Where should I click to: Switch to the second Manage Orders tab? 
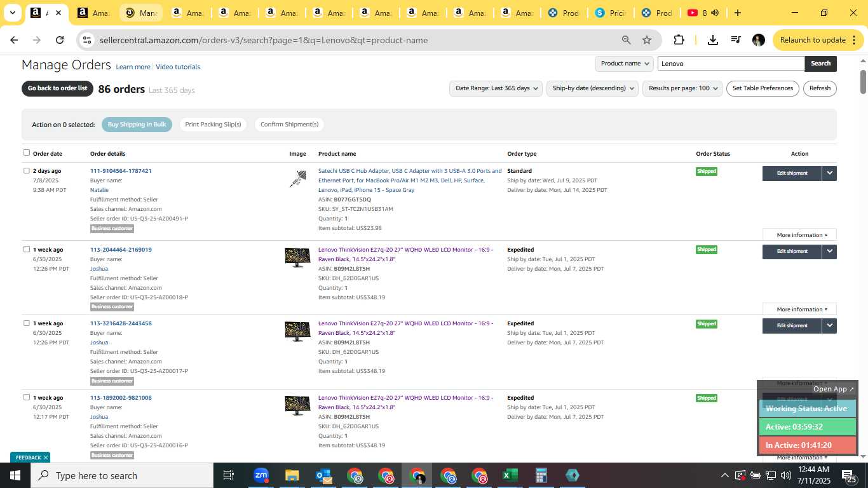click(140, 13)
